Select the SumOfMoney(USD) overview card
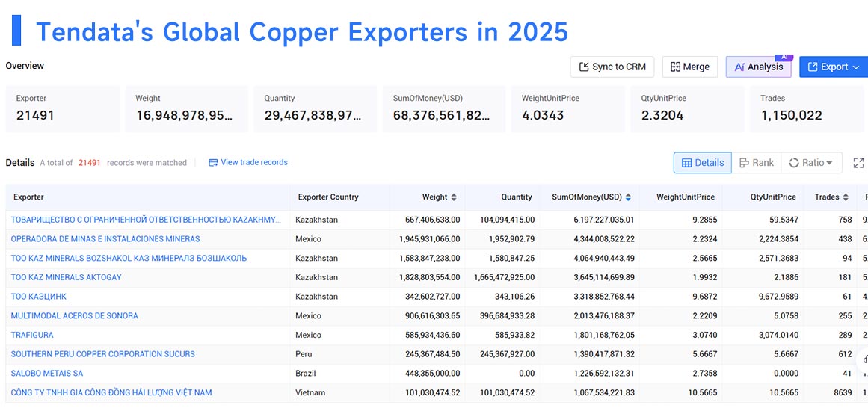 coord(444,108)
